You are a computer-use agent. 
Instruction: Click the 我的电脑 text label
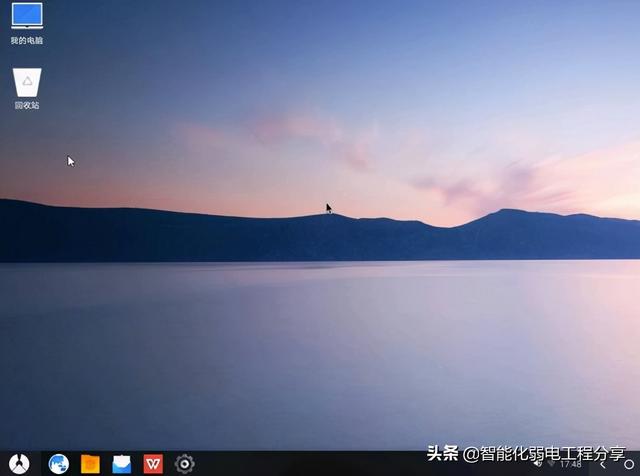[x=27, y=40]
